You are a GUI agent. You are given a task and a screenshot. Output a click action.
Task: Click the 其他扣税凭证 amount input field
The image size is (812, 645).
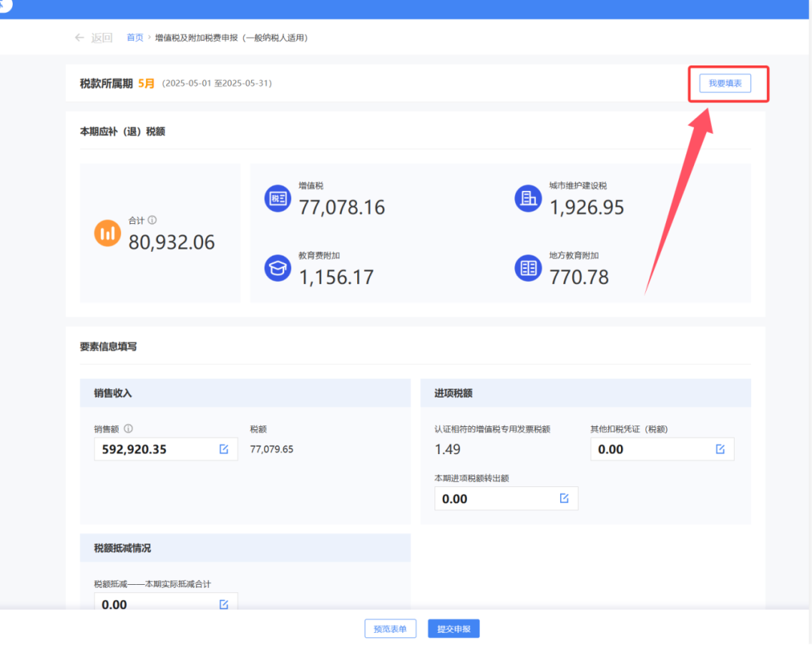(x=650, y=450)
